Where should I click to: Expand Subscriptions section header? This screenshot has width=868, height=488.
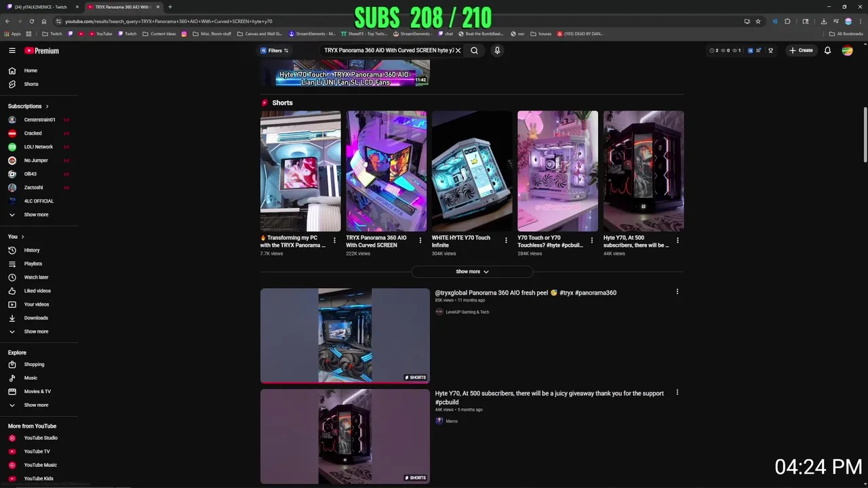pos(28,106)
